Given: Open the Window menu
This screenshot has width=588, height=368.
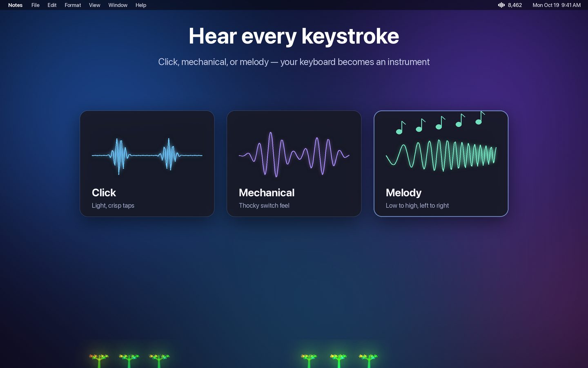Looking at the screenshot, I should tap(118, 5).
